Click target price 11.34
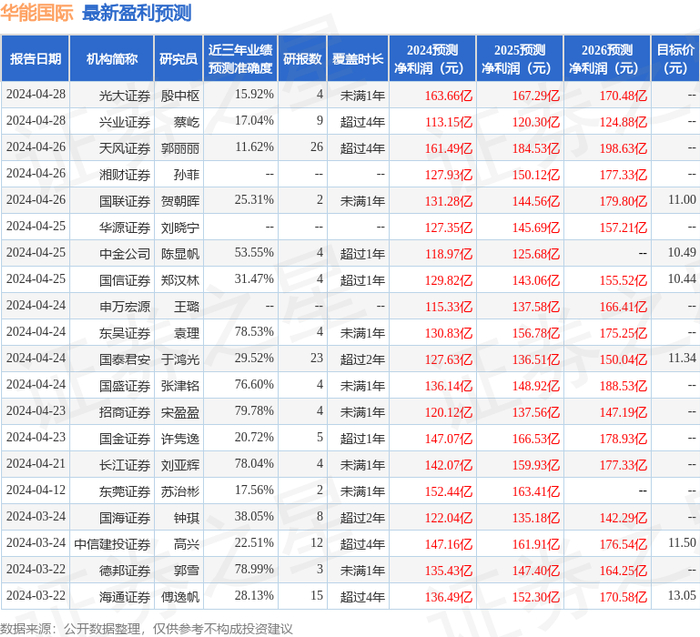This screenshot has width=700, height=637. point(682,358)
